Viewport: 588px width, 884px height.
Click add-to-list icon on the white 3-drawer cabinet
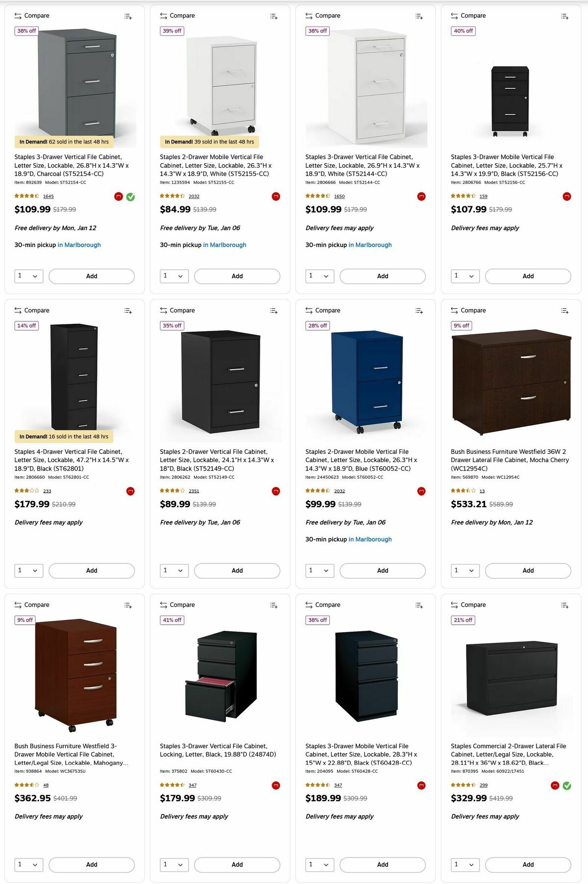pyautogui.click(x=419, y=16)
